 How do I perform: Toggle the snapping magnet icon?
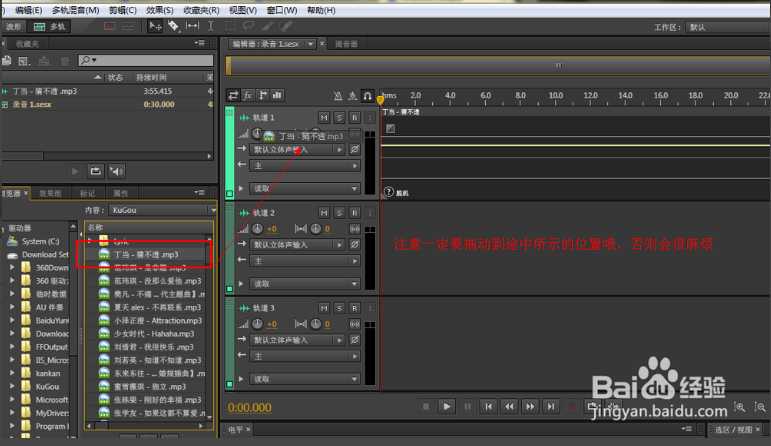(x=367, y=95)
